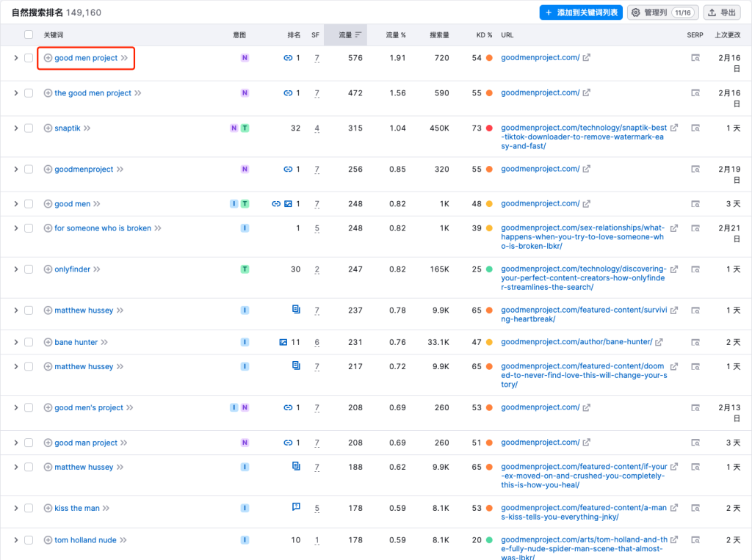Image resolution: width=752 pixels, height=560 pixels.
Task: Click the N intent badge for 'goodmenproject'
Action: (x=245, y=170)
